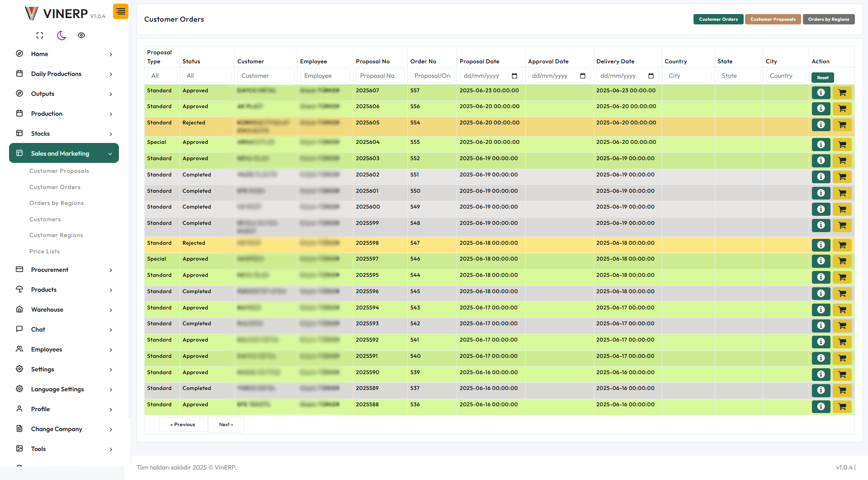Focus the Proposal No filter field

[x=380, y=76]
